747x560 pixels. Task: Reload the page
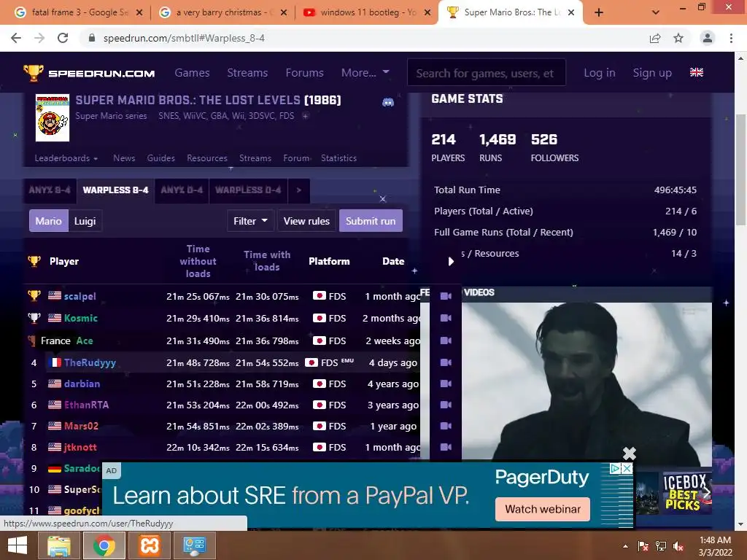pyautogui.click(x=63, y=38)
